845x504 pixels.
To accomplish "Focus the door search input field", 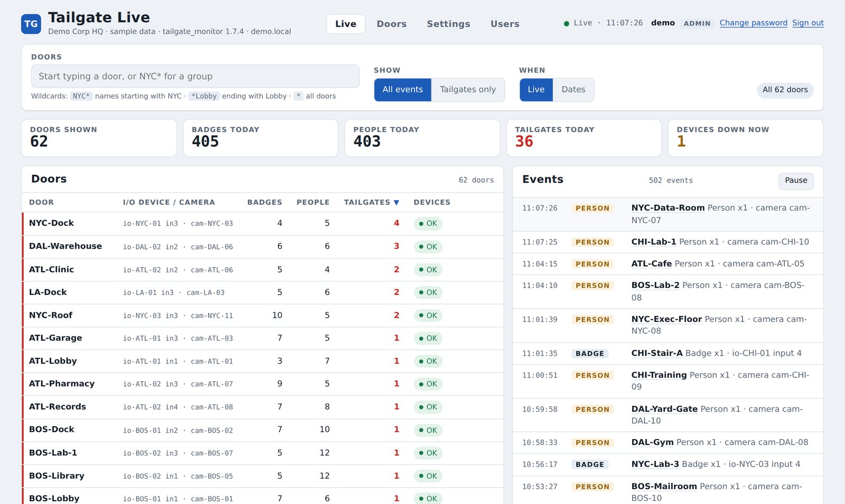I will pos(195,76).
